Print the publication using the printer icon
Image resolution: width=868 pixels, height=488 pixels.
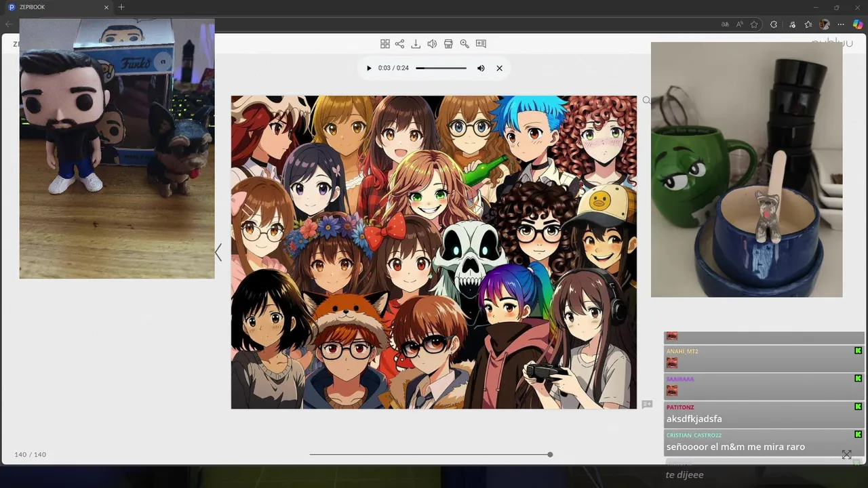click(448, 43)
